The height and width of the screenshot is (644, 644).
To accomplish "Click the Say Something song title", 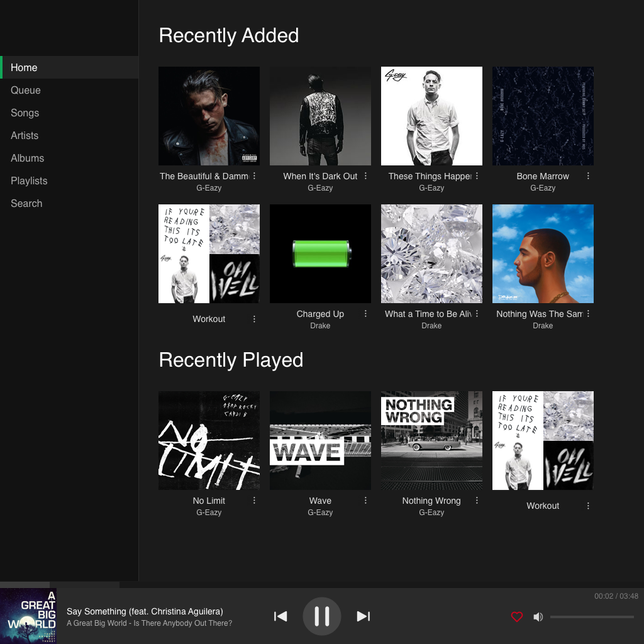I will pos(145,611).
